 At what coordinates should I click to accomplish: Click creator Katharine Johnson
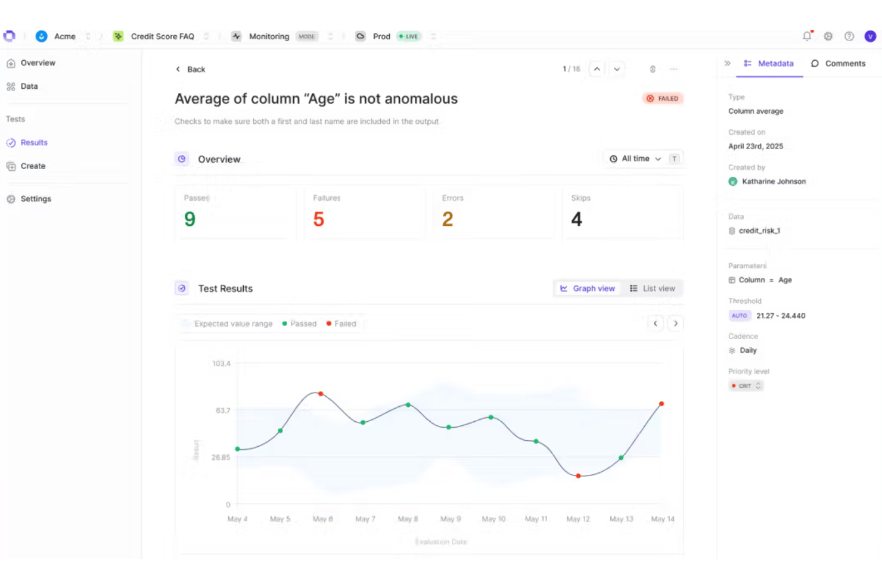[x=767, y=181]
